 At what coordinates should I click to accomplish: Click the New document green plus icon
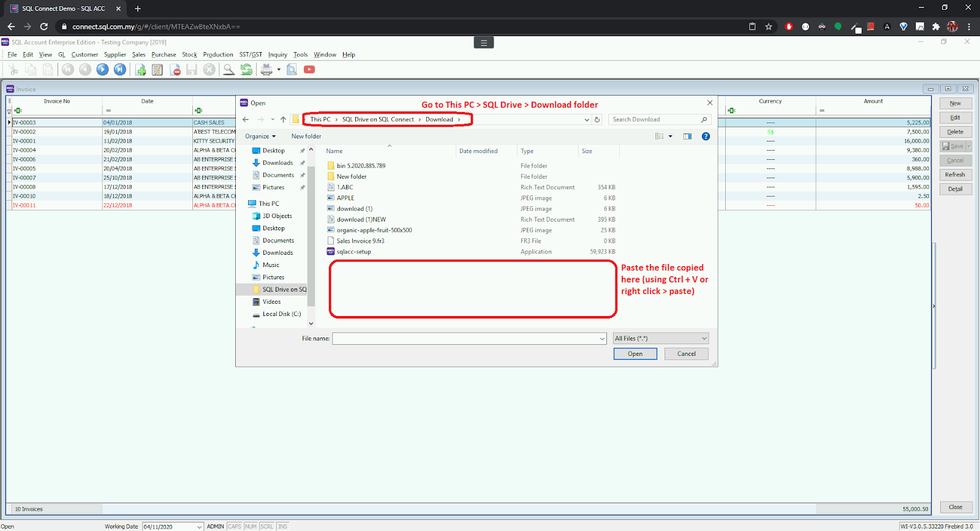tap(141, 70)
